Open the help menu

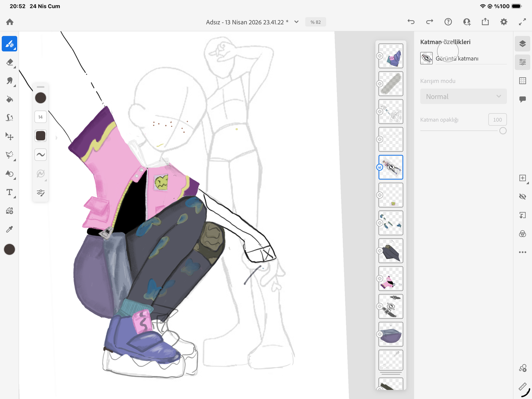tap(448, 22)
